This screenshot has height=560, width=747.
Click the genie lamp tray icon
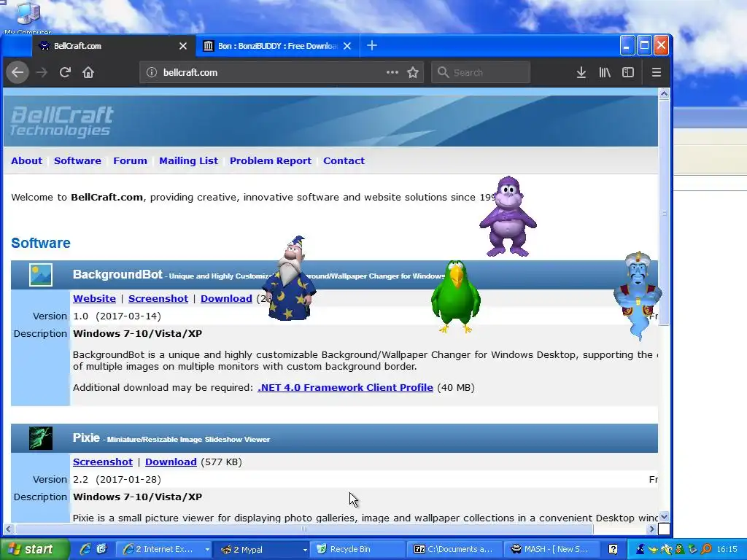(653, 549)
